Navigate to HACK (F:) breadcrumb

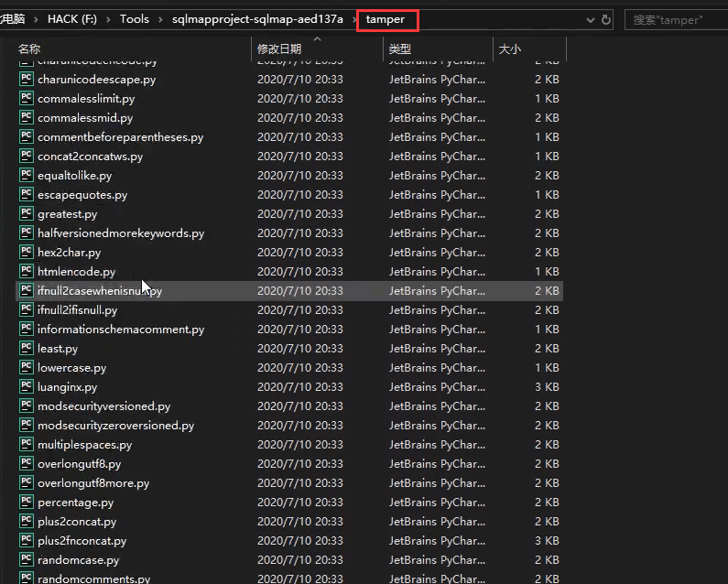pos(72,19)
